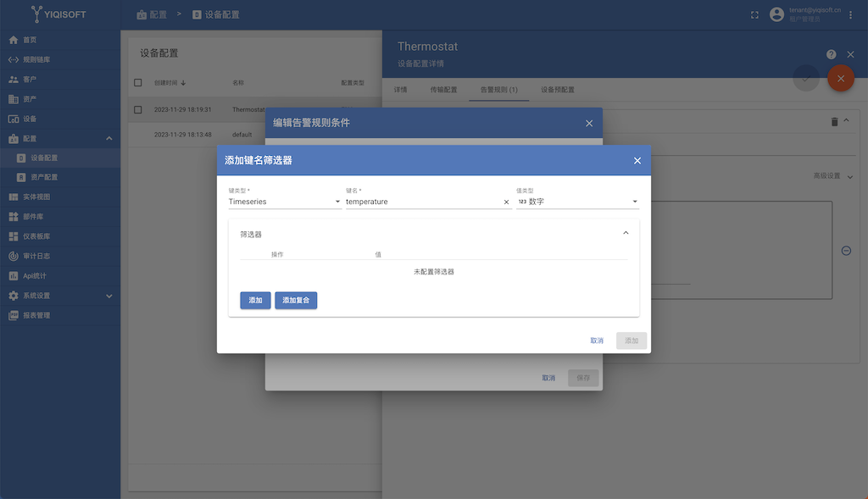868x499 pixels.
Task: Collapse the configuration menu in sidebar
Action: 108,138
